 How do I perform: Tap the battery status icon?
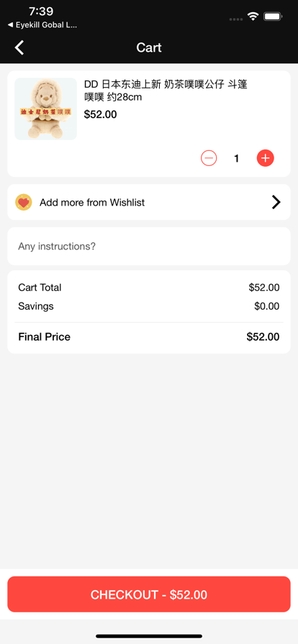[x=273, y=17]
